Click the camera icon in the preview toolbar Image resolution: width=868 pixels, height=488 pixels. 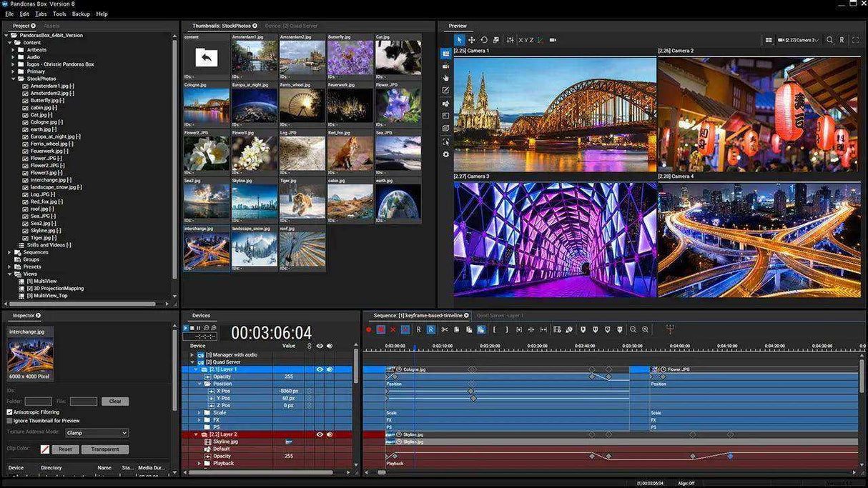pyautogui.click(x=553, y=41)
